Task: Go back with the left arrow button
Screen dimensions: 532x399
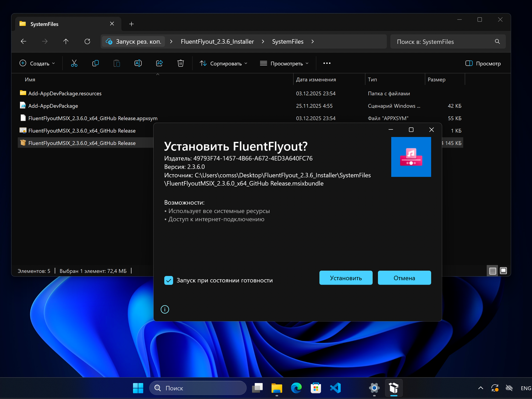Action: pyautogui.click(x=23, y=41)
